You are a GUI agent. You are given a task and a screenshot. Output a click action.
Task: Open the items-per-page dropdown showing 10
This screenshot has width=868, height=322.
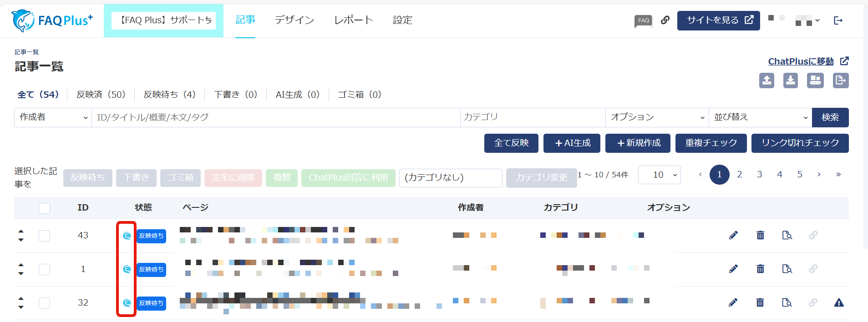click(x=659, y=175)
